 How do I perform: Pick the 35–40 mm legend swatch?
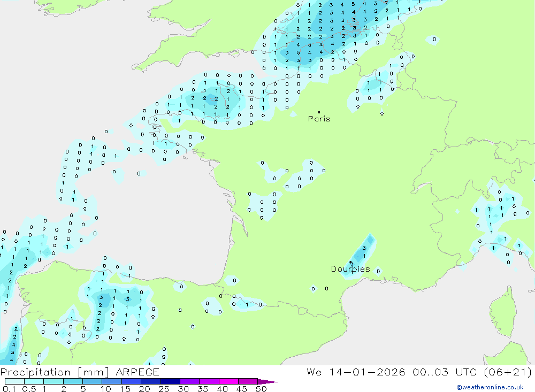209,381
